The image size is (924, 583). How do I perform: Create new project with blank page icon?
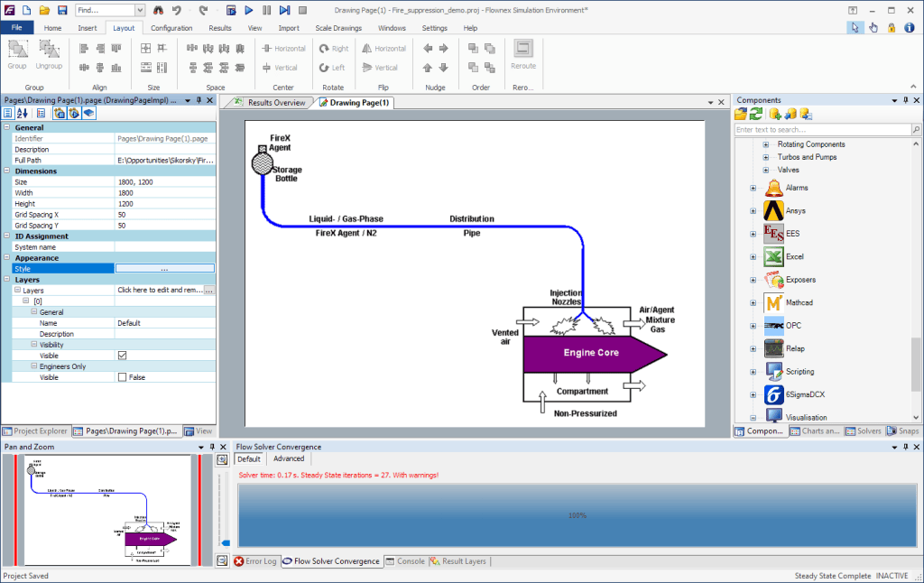pyautogui.click(x=26, y=10)
